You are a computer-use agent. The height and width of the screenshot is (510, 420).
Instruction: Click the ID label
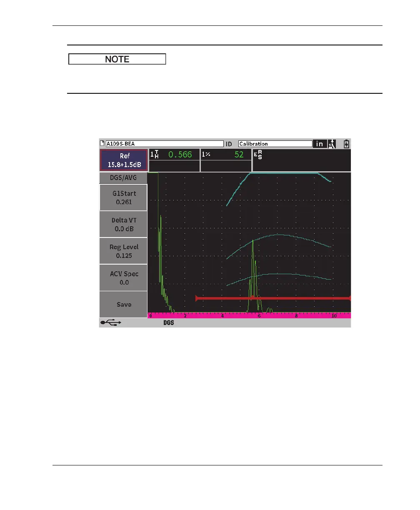tap(229, 144)
